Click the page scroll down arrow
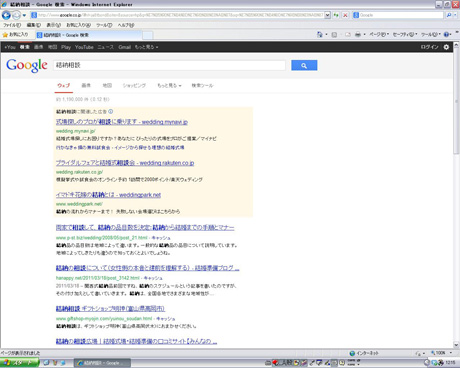 click(456, 345)
